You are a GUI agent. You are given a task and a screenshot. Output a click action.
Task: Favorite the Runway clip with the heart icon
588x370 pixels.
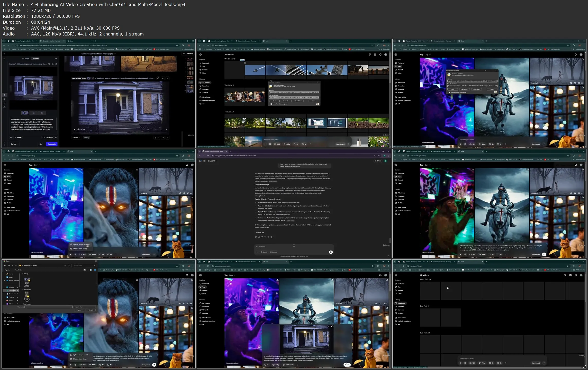coord(163,138)
